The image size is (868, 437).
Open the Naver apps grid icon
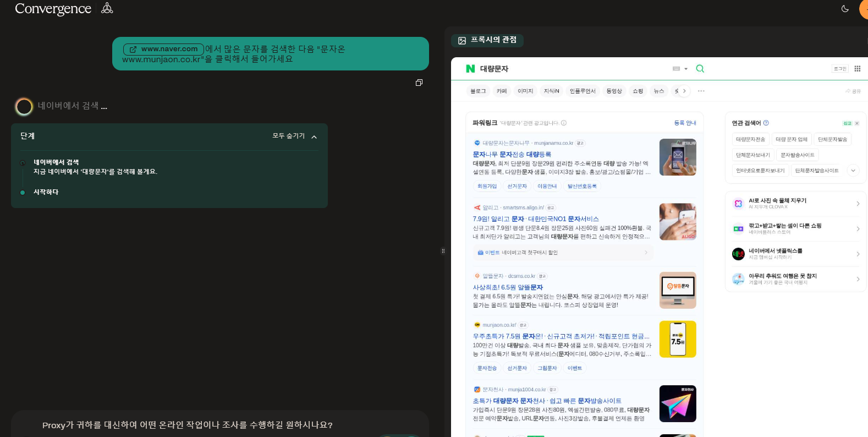(x=857, y=69)
